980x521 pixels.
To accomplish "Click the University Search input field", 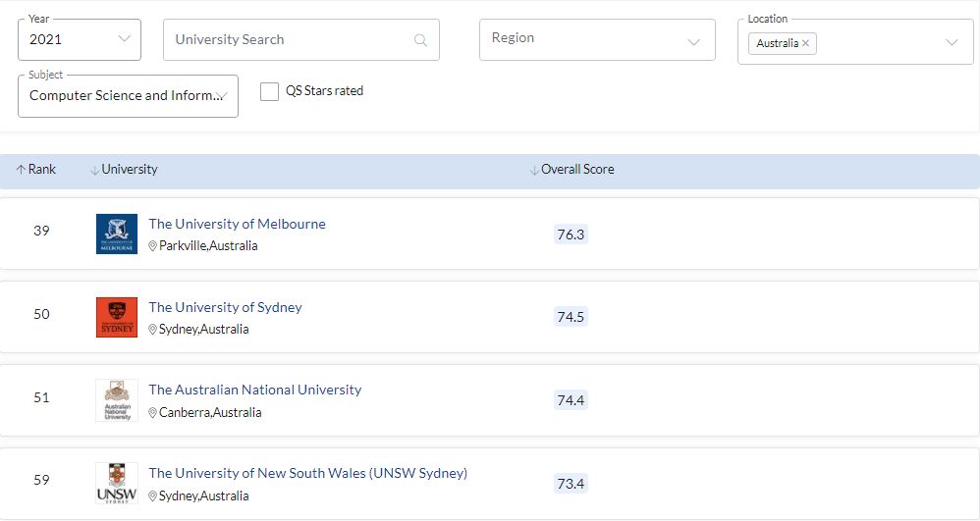I will (301, 39).
